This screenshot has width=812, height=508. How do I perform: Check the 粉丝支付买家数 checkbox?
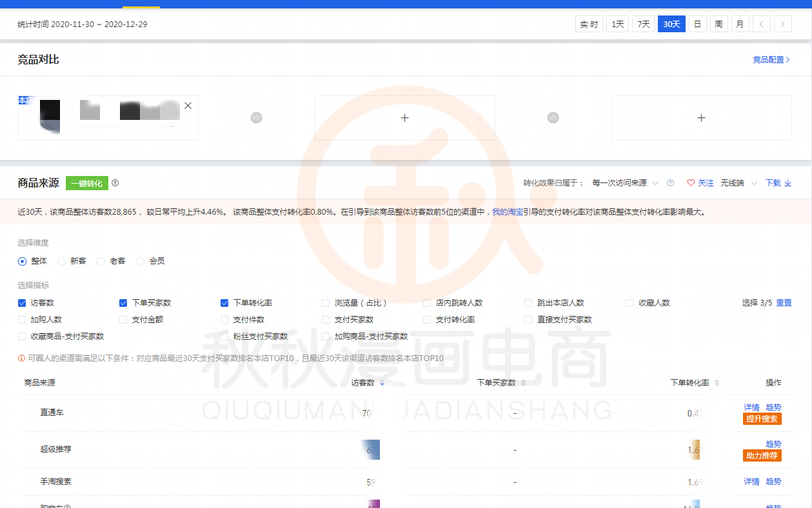pos(224,337)
